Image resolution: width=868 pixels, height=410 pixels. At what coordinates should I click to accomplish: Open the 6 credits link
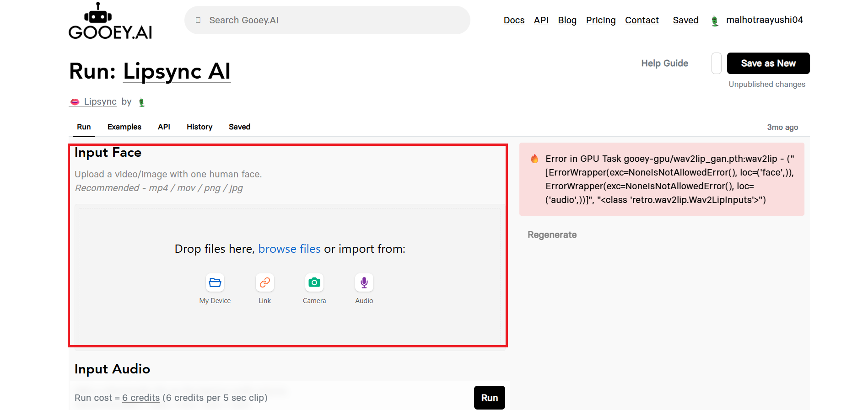click(x=141, y=398)
